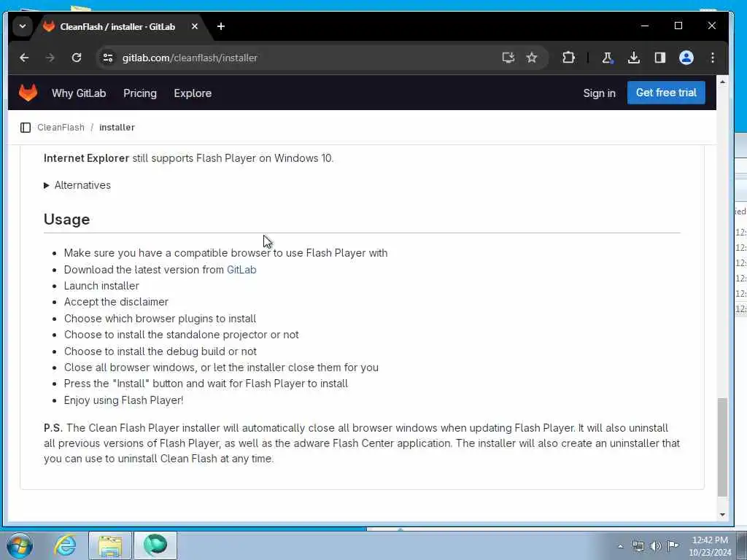Open File Explorer from taskbar
The height and width of the screenshot is (560, 747).
point(110,545)
